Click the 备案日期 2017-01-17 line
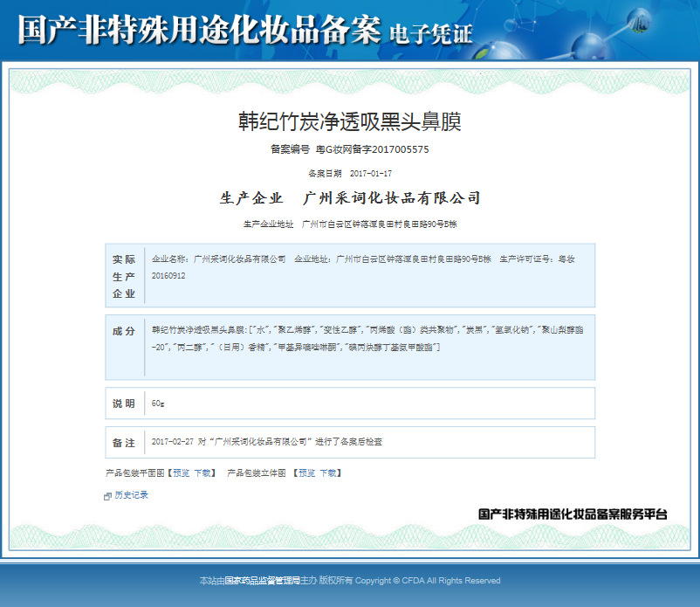The image size is (700, 607). tap(349, 173)
